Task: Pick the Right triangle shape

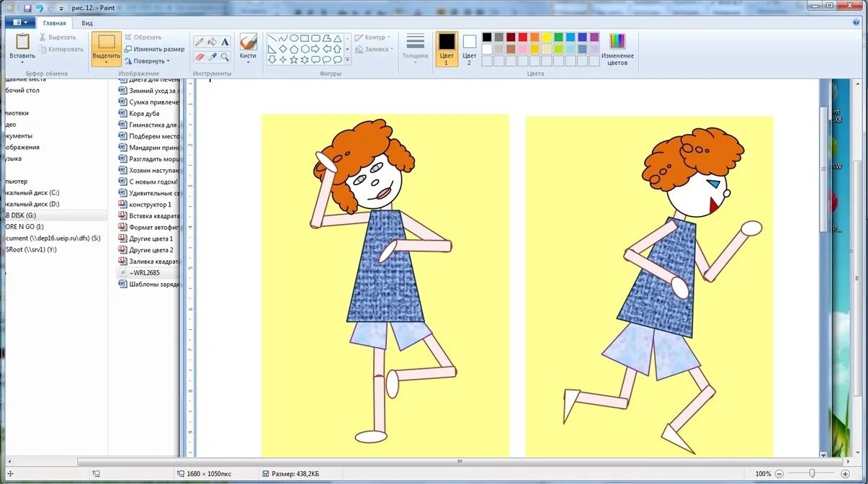Action: (x=272, y=49)
